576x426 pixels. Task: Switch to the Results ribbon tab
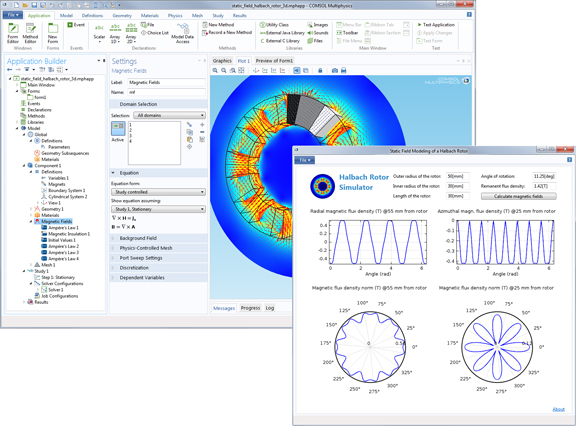pos(240,16)
